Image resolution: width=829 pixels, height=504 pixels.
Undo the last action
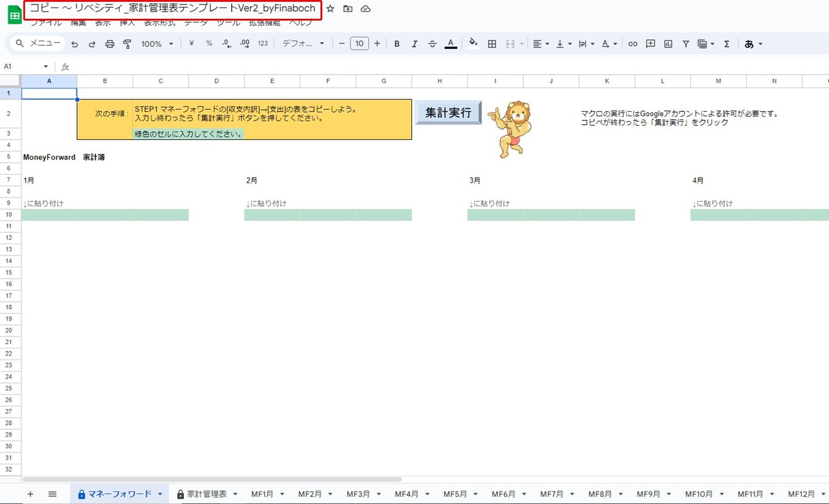[75, 44]
